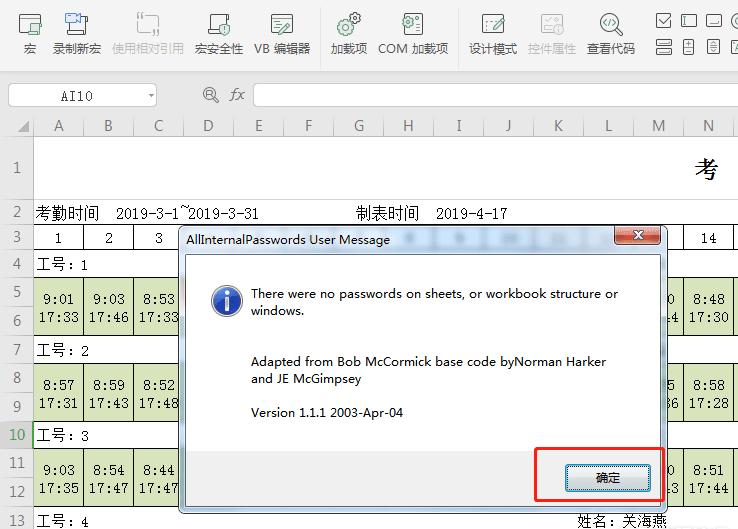The image size is (738, 529).
Task: Click the magnifier icon beside fx
Action: [x=210, y=95]
